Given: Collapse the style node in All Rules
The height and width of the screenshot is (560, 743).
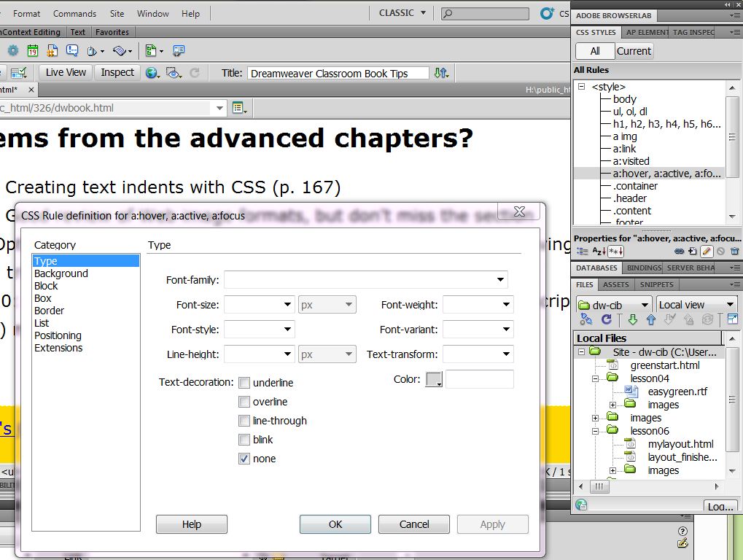Looking at the screenshot, I should pyautogui.click(x=581, y=87).
